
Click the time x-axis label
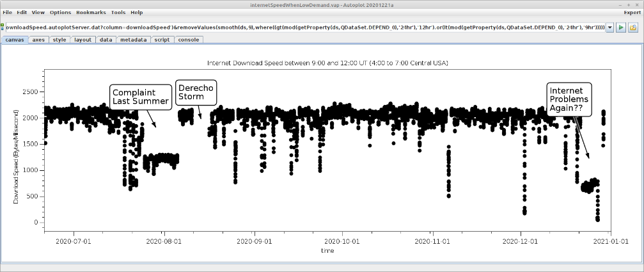[x=327, y=250]
